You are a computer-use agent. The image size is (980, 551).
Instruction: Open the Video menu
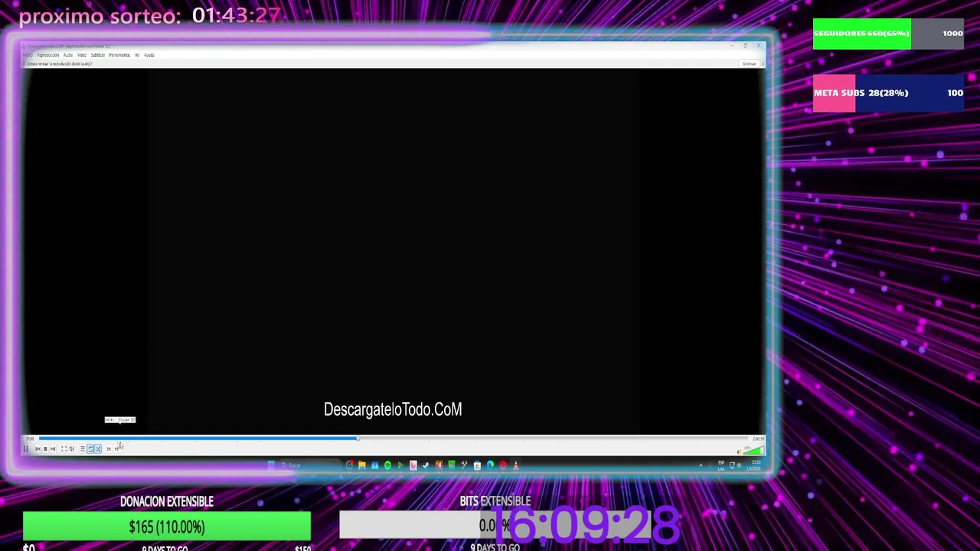pos(82,55)
